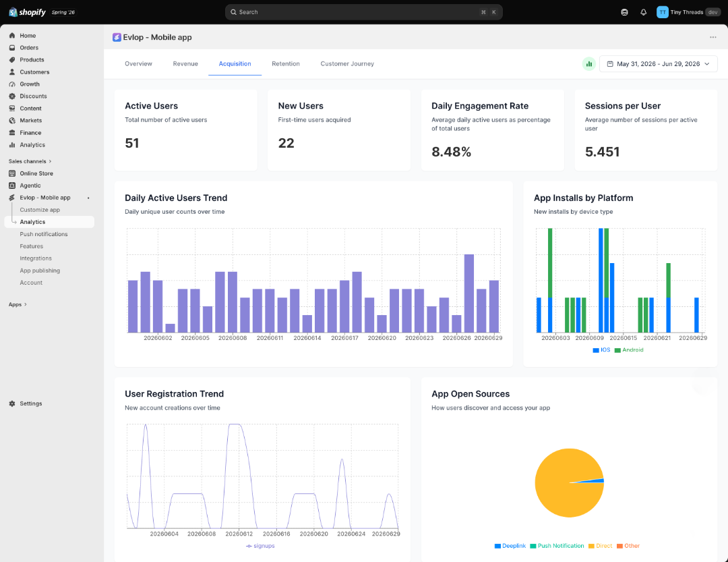Viewport: 728px width, 562px height.
Task: Click the Products tag icon
Action: click(x=12, y=59)
